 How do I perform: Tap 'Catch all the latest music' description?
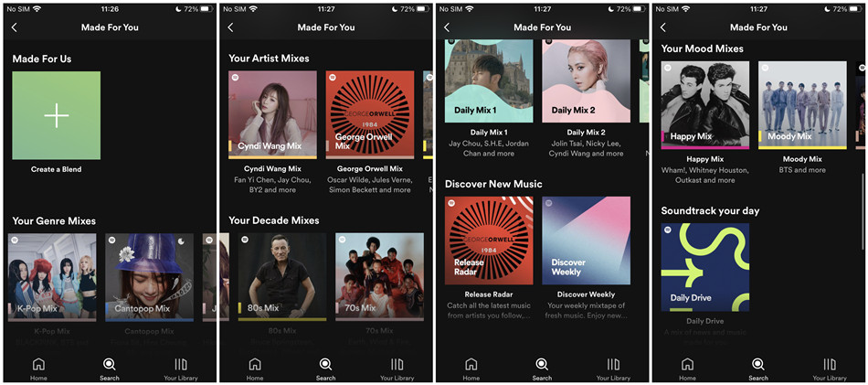click(x=489, y=311)
